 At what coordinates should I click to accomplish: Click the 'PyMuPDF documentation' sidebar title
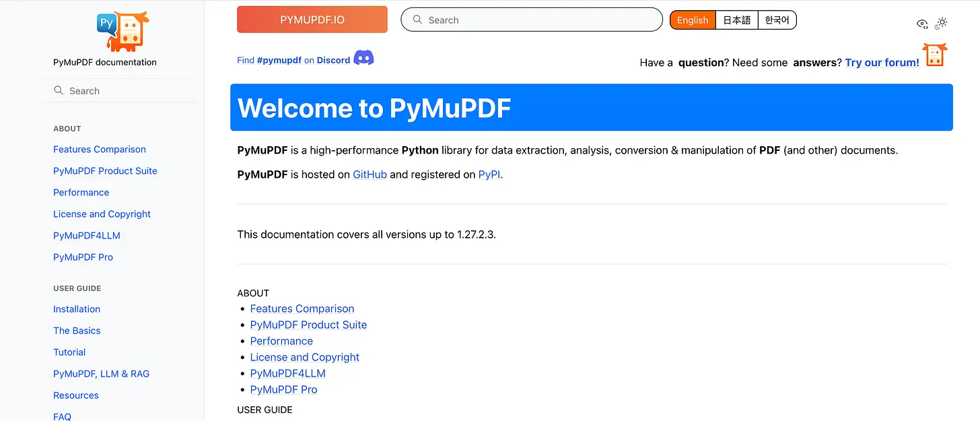tap(105, 62)
